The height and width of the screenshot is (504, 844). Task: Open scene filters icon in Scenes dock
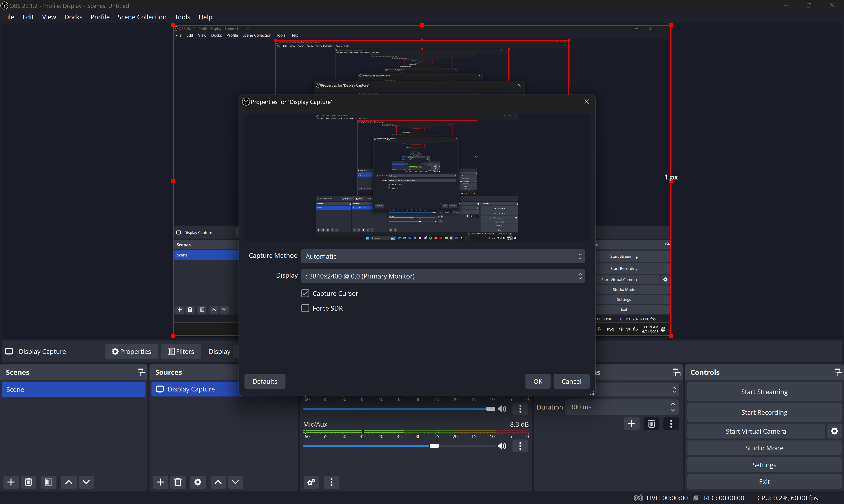(x=49, y=482)
